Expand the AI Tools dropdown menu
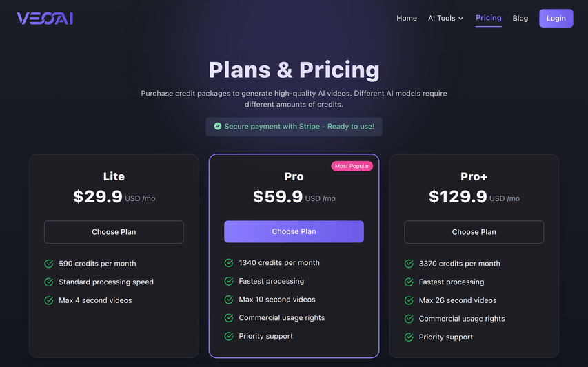The width and height of the screenshot is (588, 367). pos(445,19)
